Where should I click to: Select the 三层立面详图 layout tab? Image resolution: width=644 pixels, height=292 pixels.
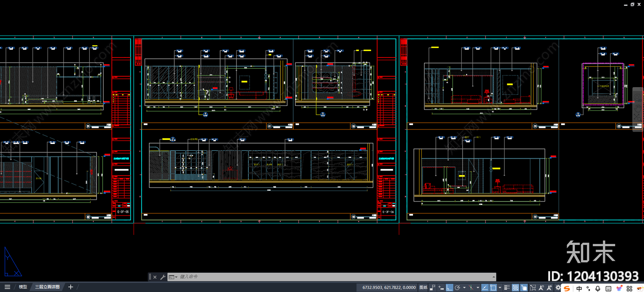pos(47,287)
